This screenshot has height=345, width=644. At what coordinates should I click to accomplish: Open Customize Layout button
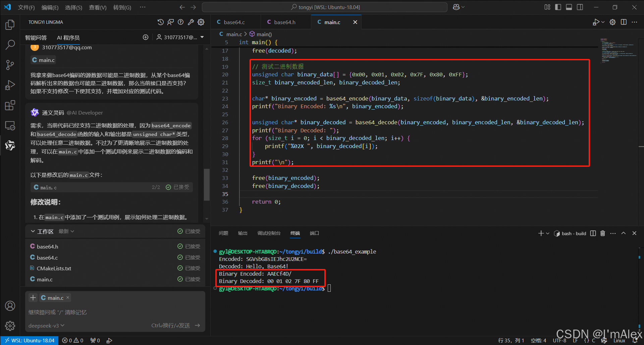(x=547, y=7)
